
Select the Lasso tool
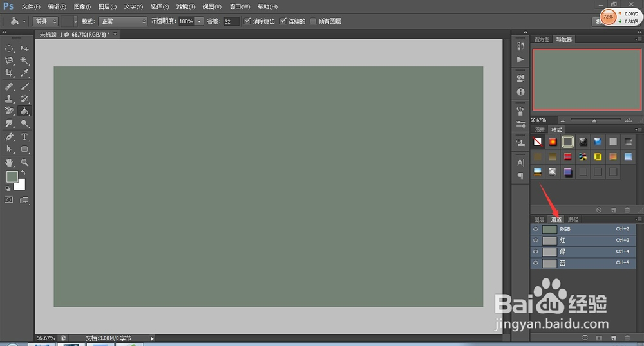(x=9, y=60)
